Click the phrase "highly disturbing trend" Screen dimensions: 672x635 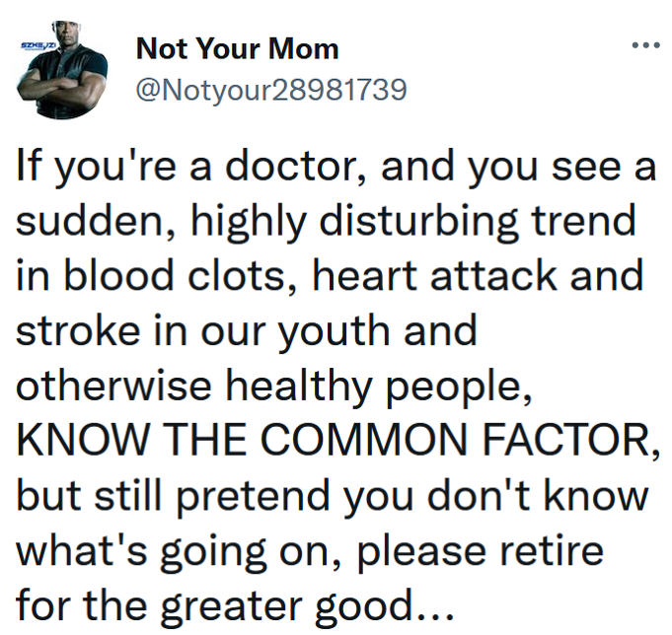(413, 222)
